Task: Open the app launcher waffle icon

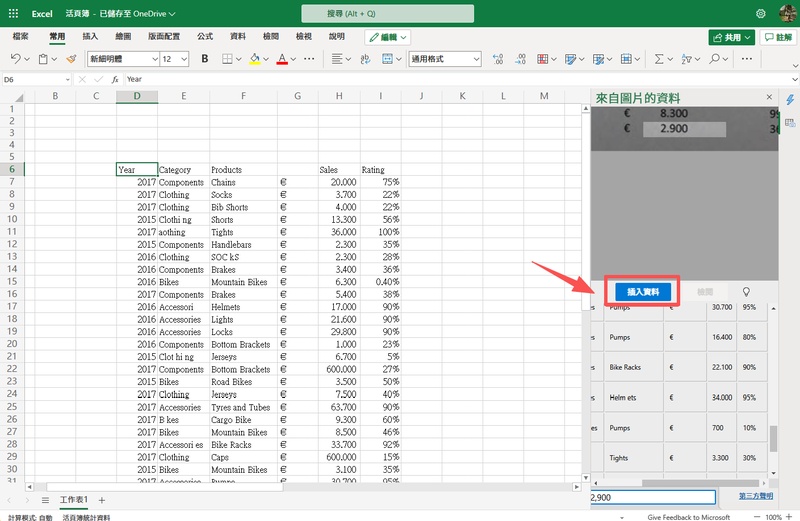Action: point(13,14)
